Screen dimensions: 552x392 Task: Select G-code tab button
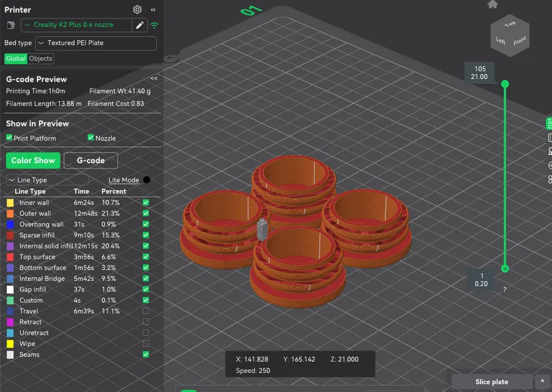(x=91, y=161)
